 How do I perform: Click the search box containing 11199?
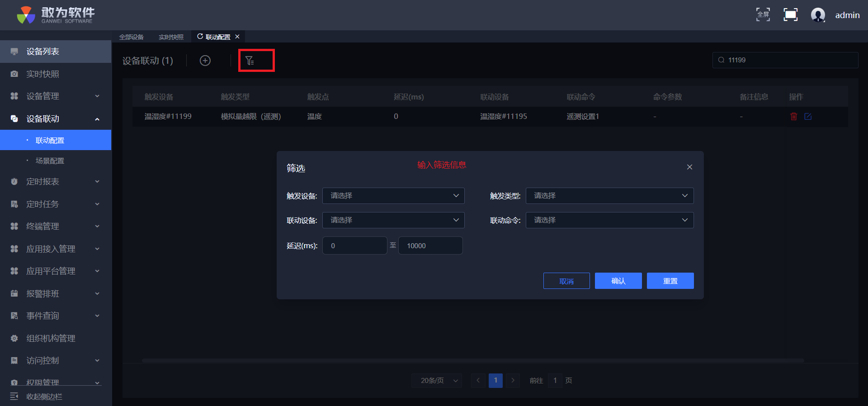(x=785, y=60)
